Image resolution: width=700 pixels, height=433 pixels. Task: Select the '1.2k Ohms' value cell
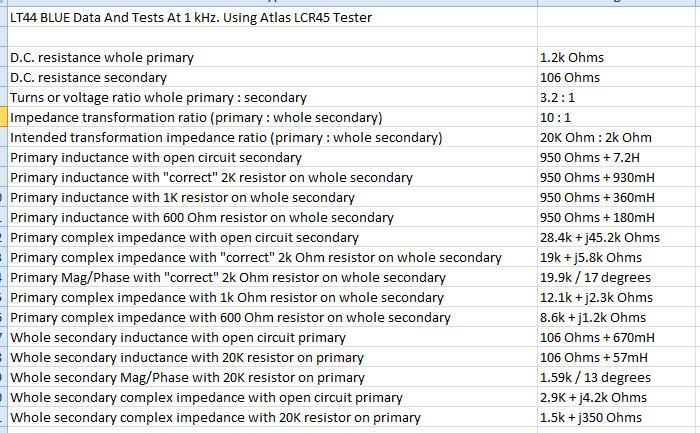click(572, 57)
